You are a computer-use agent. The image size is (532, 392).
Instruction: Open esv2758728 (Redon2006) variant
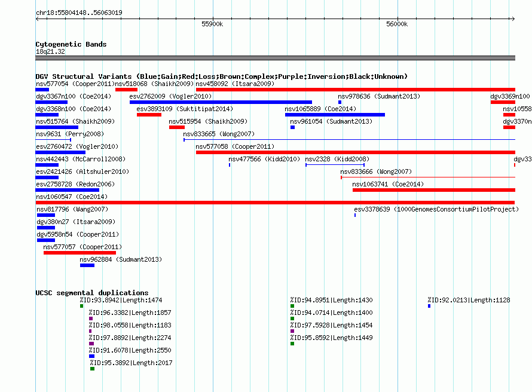point(75,184)
